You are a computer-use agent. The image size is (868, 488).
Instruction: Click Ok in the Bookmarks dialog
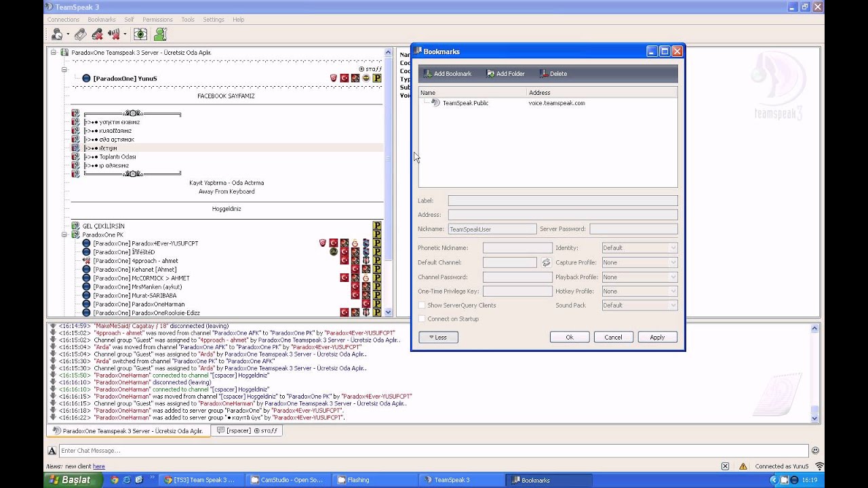(x=570, y=338)
